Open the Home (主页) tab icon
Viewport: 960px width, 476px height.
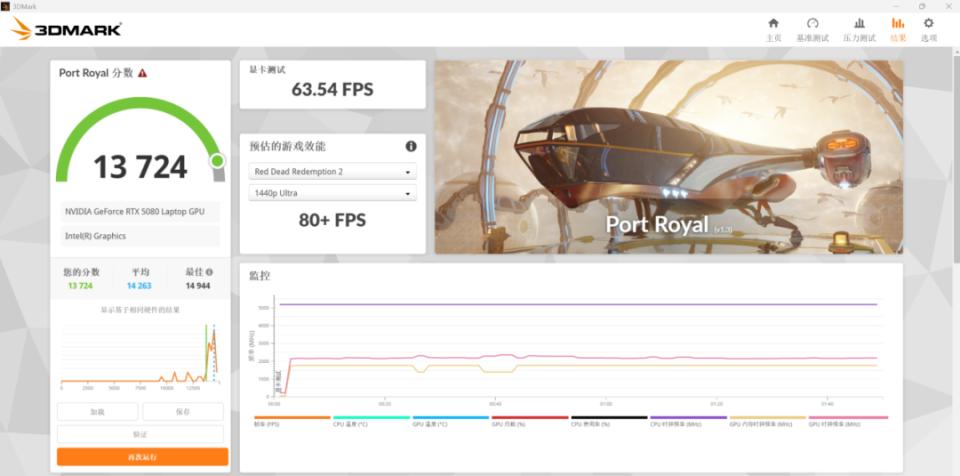point(773,23)
